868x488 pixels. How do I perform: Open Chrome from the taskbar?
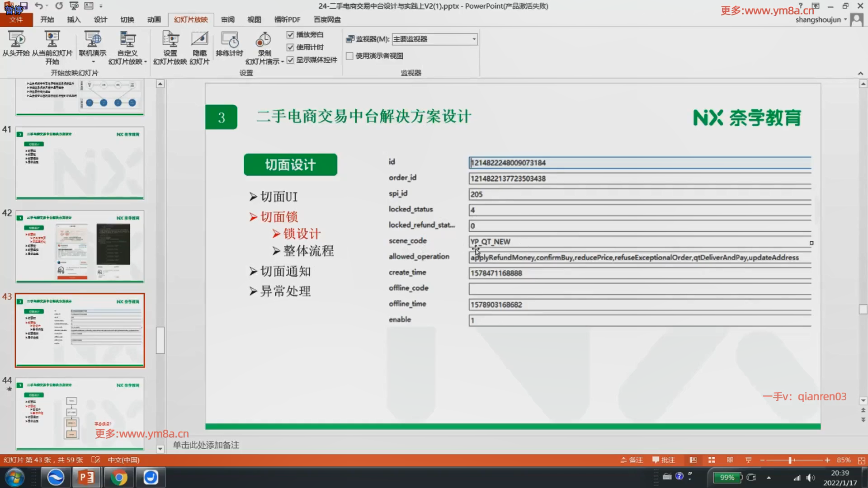(x=119, y=477)
